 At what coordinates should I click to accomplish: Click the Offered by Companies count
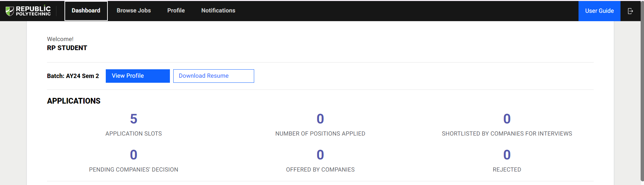point(320,155)
